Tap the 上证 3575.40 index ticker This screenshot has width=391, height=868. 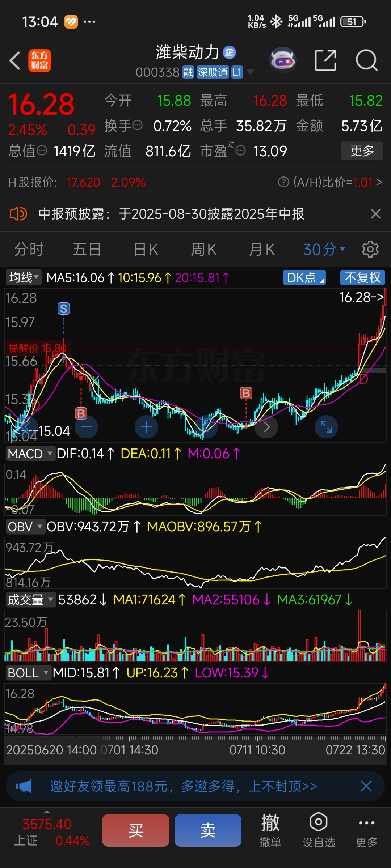point(51,832)
